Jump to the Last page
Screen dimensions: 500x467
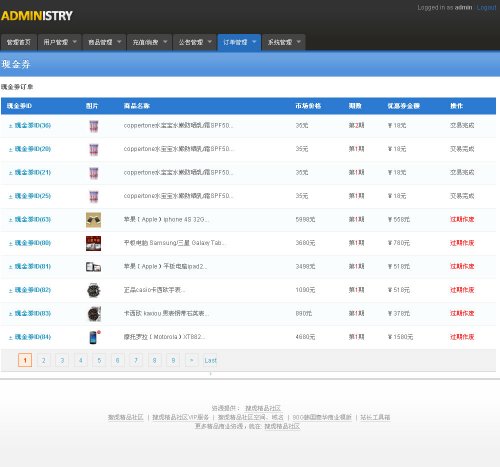pos(210,360)
